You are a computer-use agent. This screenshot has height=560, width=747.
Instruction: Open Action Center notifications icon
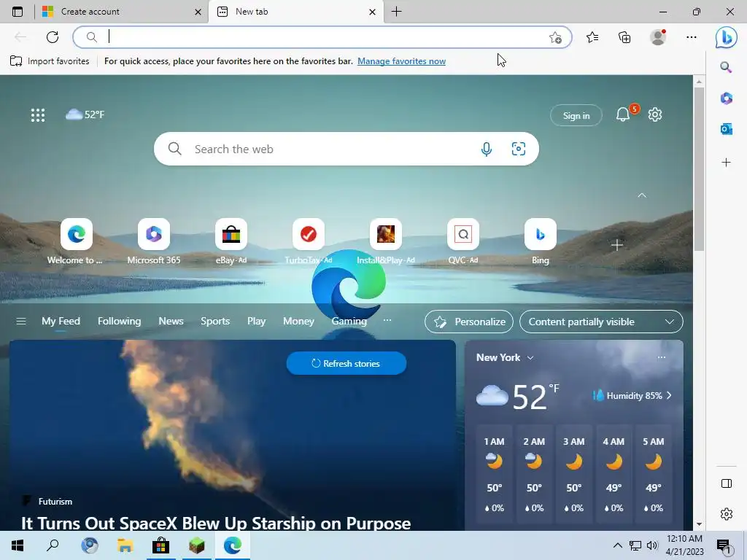724,545
